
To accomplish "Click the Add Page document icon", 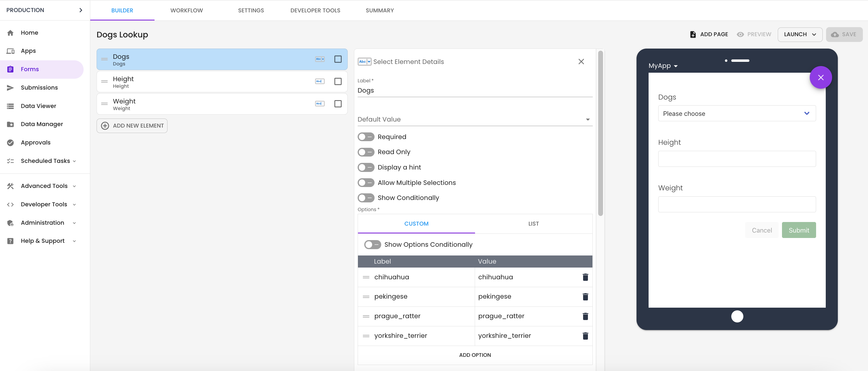I will tap(693, 34).
